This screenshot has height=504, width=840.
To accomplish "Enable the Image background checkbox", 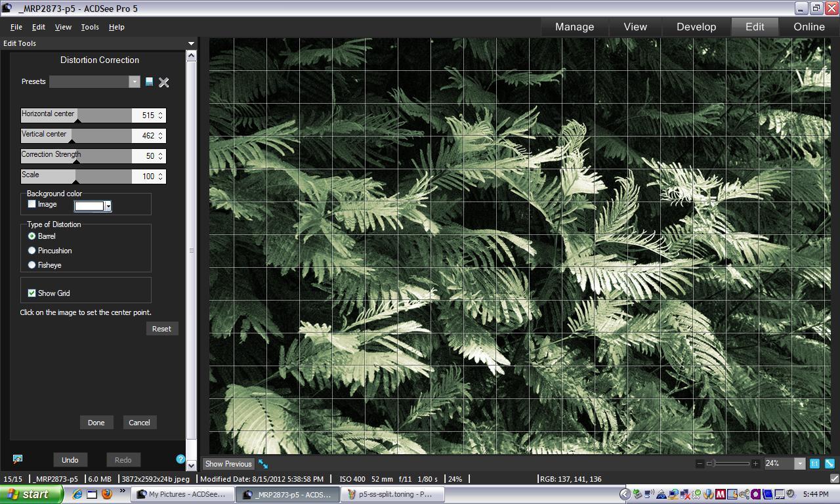I will [31, 204].
